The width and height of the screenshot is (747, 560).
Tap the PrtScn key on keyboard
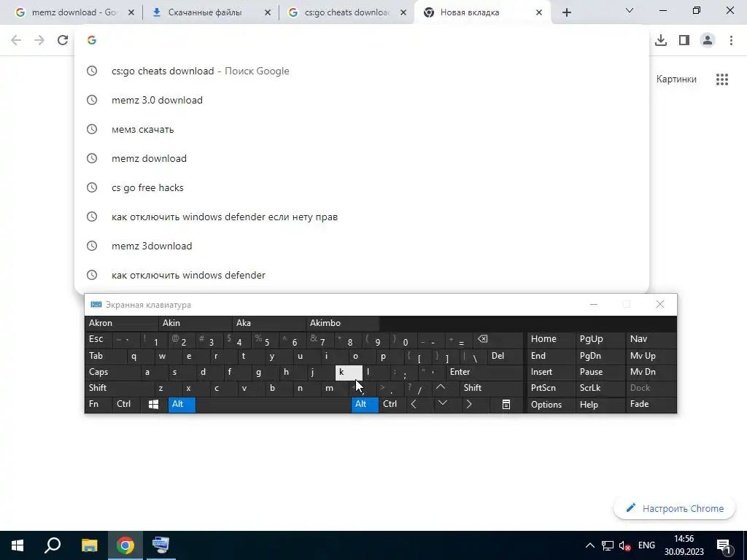(551, 388)
